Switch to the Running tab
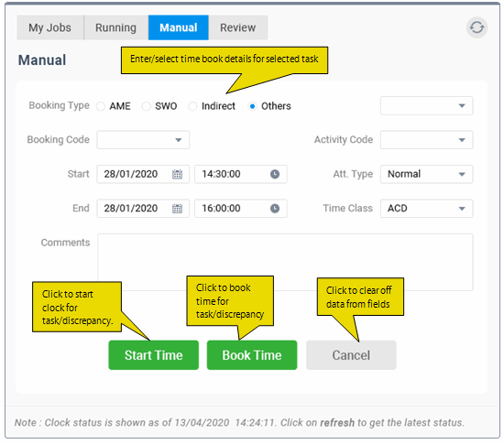The width and height of the screenshot is (504, 444). tap(115, 27)
